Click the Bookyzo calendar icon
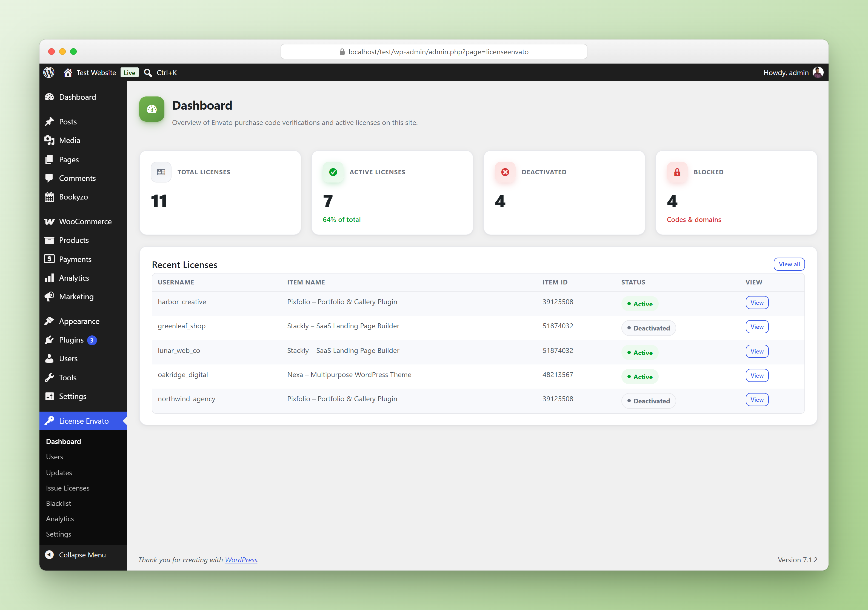868x610 pixels. [x=49, y=197]
